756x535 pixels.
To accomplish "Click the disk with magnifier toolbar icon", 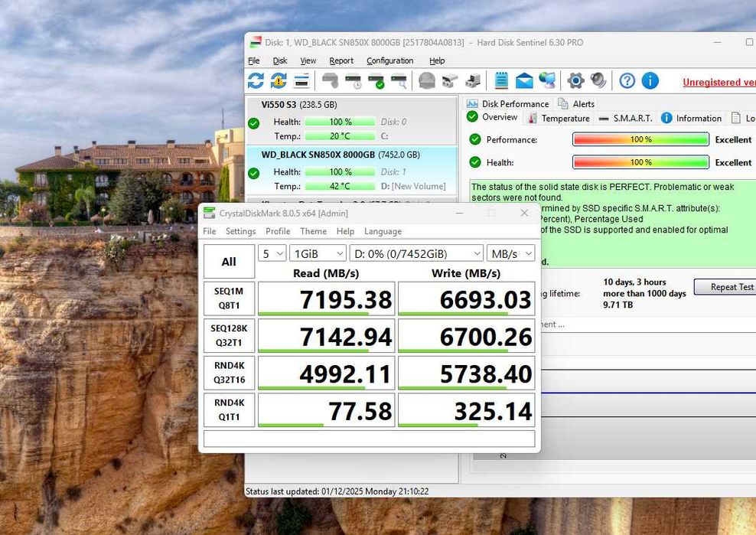I will (x=399, y=80).
